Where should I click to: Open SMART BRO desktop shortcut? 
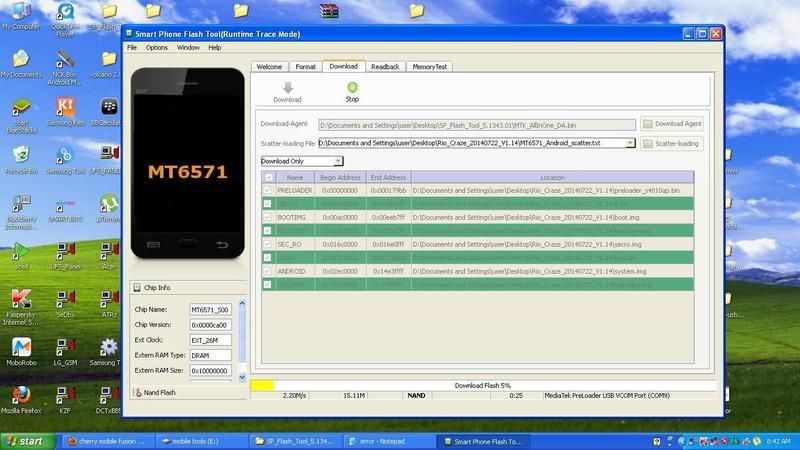pos(65,203)
